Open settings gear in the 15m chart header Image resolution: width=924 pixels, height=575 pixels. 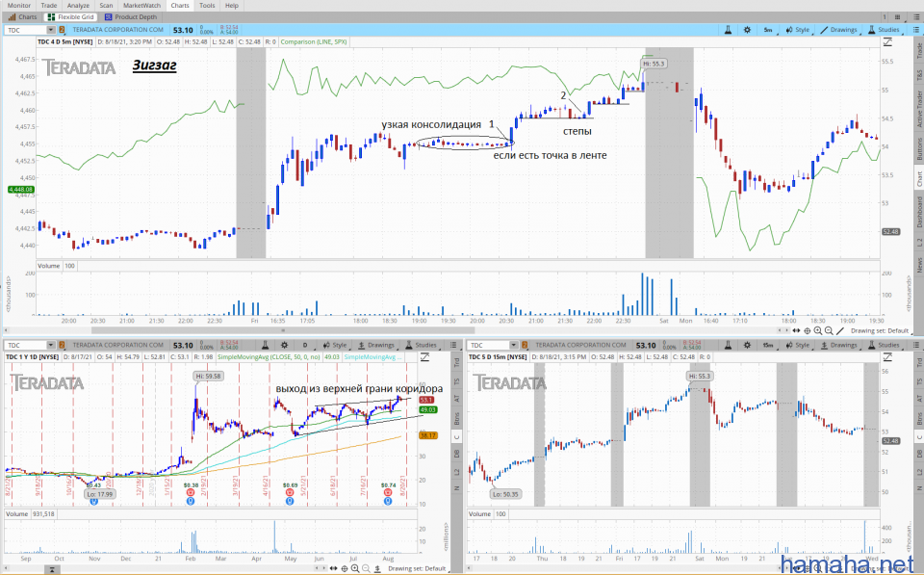(x=747, y=345)
